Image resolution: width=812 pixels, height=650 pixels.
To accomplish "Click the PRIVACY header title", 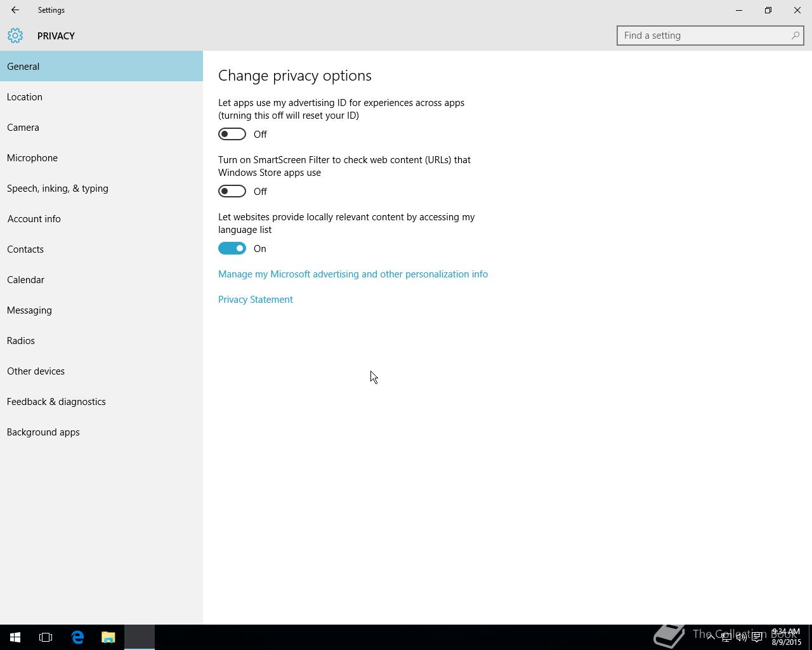I will 56,36.
